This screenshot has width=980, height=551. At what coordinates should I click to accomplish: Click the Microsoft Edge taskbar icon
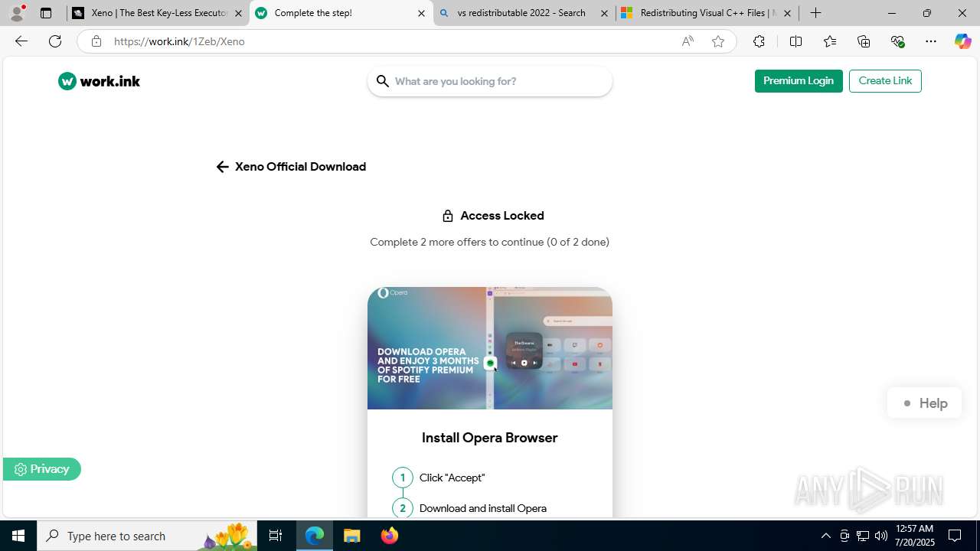[315, 536]
